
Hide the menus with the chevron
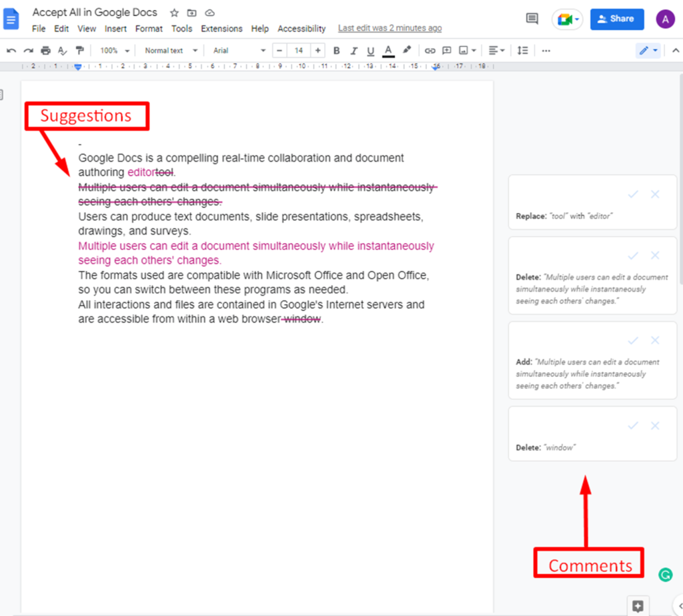(x=676, y=51)
